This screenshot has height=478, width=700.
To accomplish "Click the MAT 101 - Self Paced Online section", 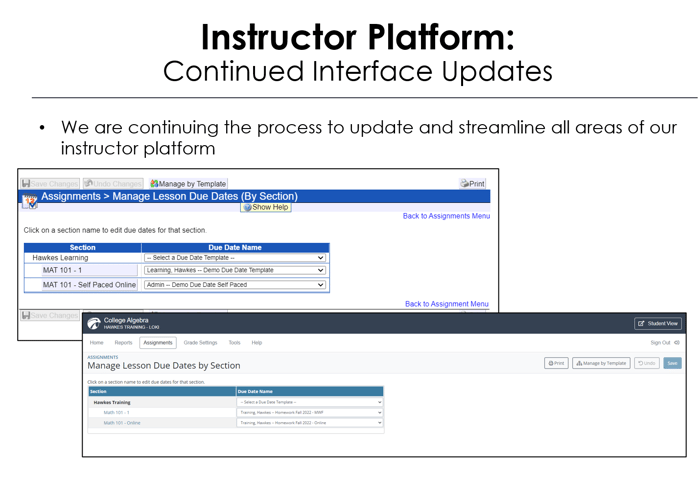I will (89, 284).
